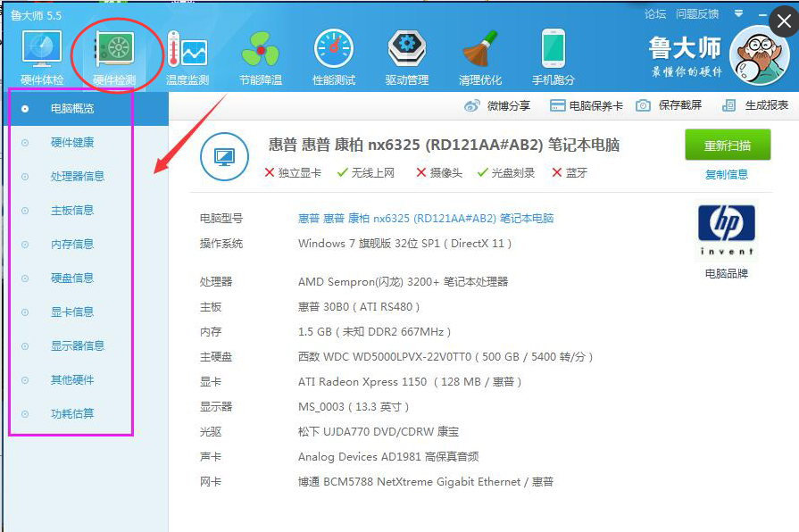Click the Weibo icon beside 微博分享
The image size is (799, 532).
click(472, 105)
